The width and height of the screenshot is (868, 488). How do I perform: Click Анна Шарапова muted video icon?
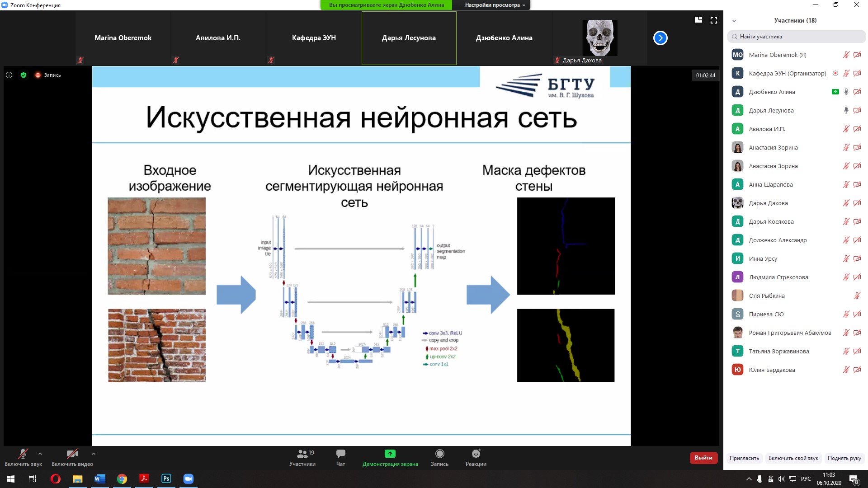pos(857,184)
